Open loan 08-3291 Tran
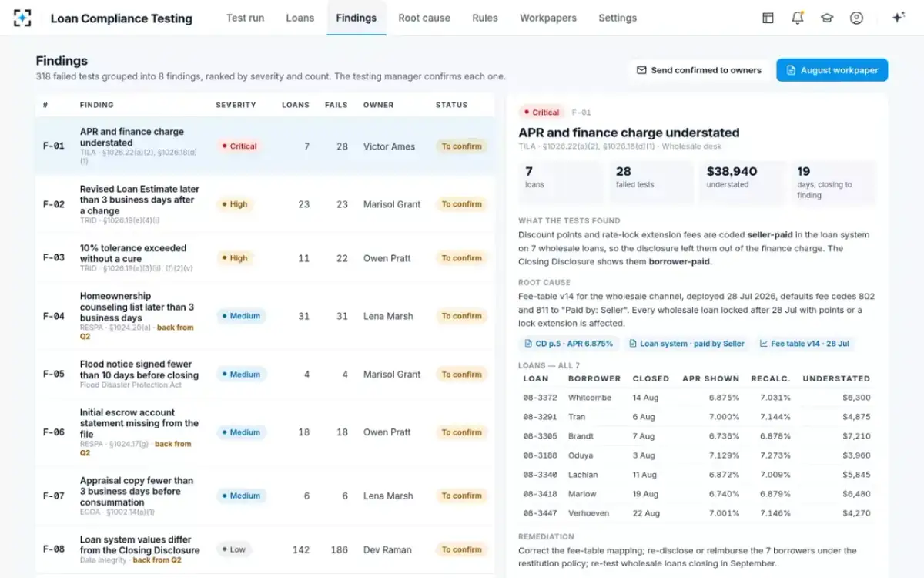Screen dimensions: 924x578 tap(697, 417)
